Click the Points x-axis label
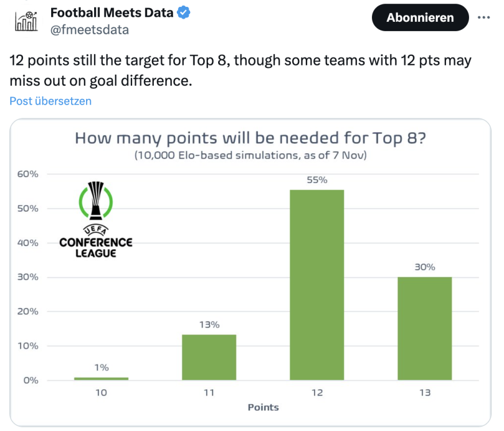This screenshot has width=504, height=431. (263, 407)
